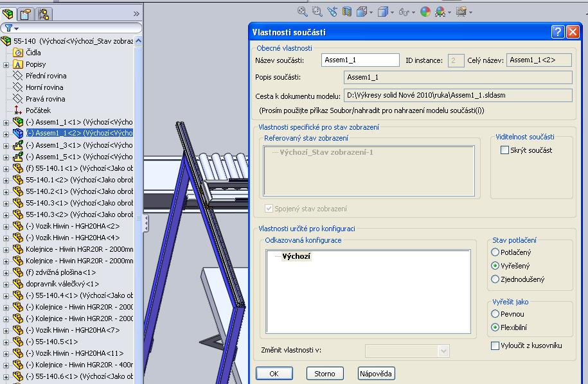Click the Název součásti text field

(x=361, y=60)
